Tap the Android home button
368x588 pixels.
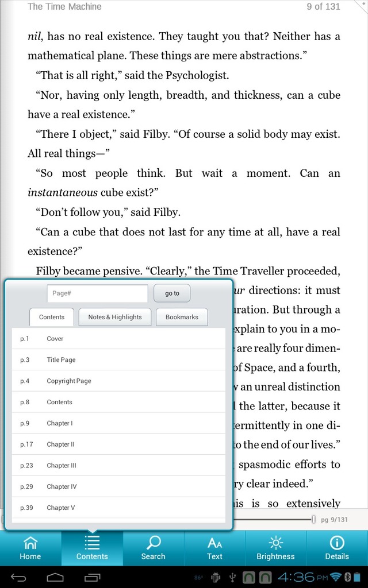[x=55, y=578]
